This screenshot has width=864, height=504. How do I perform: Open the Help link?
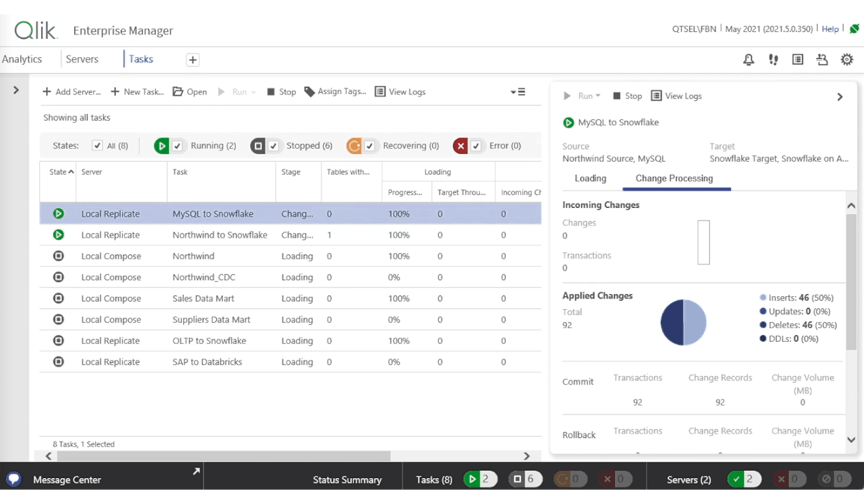(x=830, y=29)
